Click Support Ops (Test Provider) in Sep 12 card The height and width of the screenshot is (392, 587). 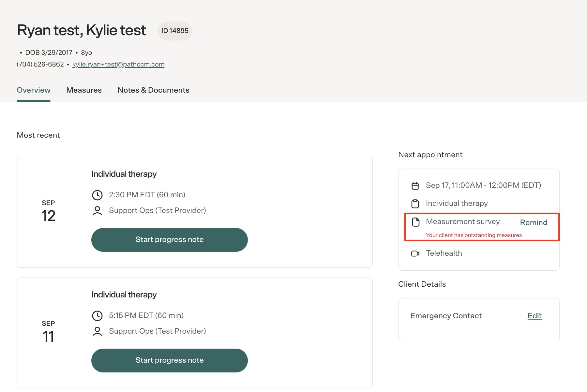coord(158,210)
